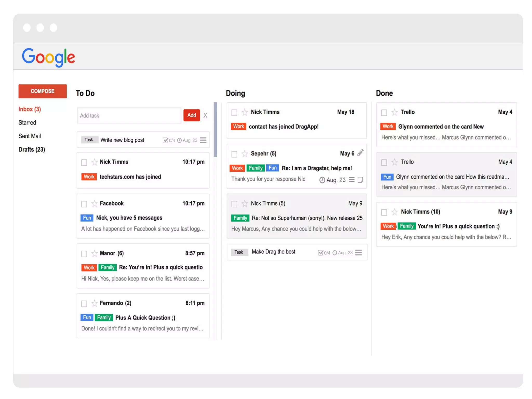Viewport: 532px width, 399px height.
Task: Click the To Do column scrollbar
Action: click(215, 130)
